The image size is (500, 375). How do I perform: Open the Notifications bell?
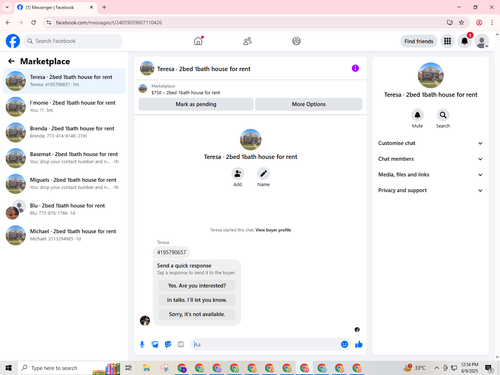[464, 41]
